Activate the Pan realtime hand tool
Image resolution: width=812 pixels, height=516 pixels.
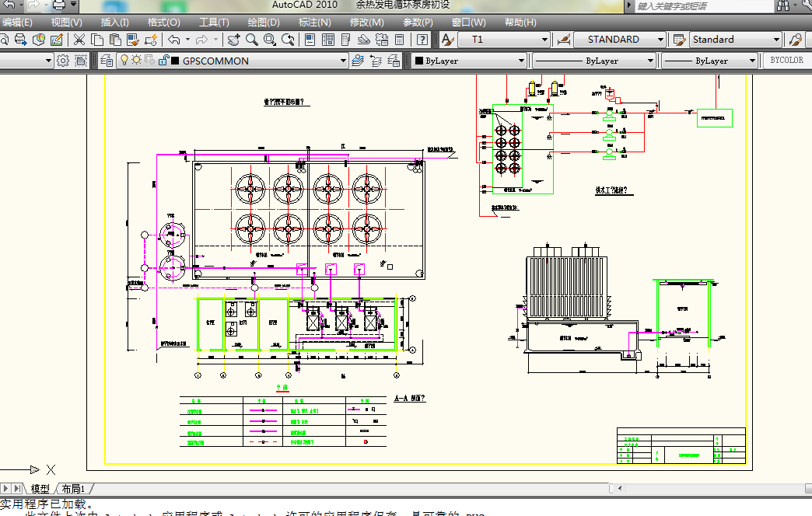[233, 40]
